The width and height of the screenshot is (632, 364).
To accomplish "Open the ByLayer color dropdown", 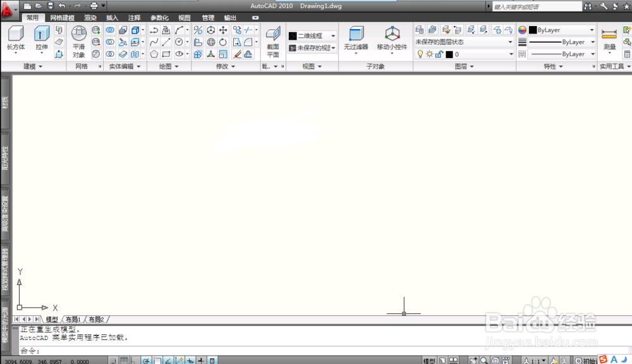I will pyautogui.click(x=592, y=29).
